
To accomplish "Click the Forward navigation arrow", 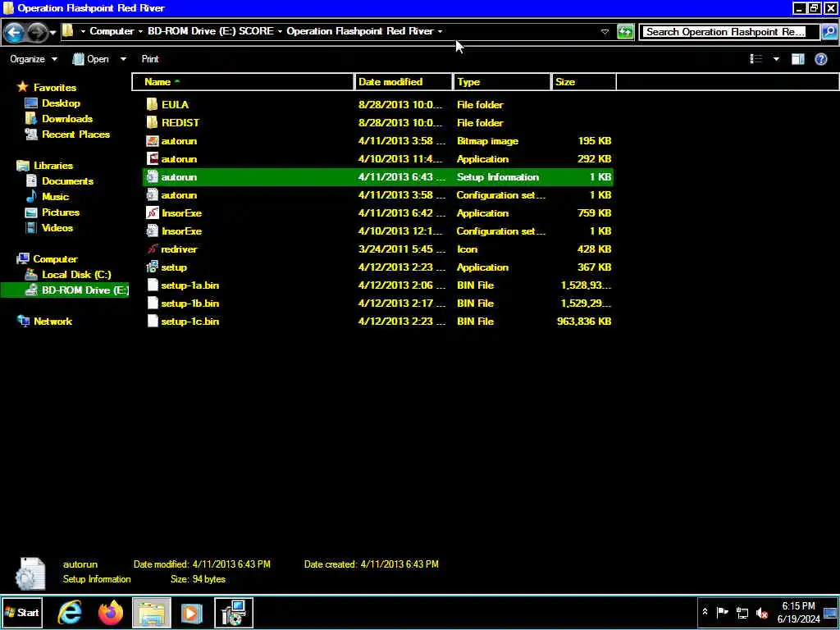I will point(37,33).
